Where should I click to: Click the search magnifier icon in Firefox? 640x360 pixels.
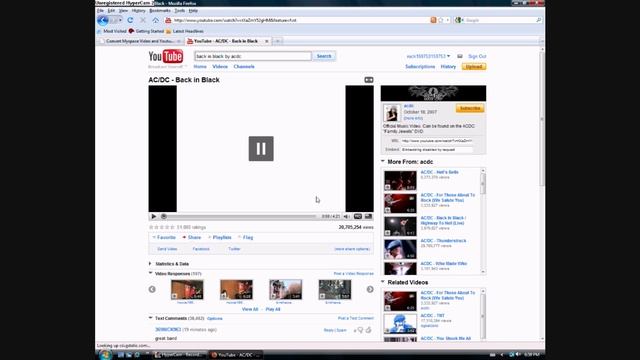(538, 20)
